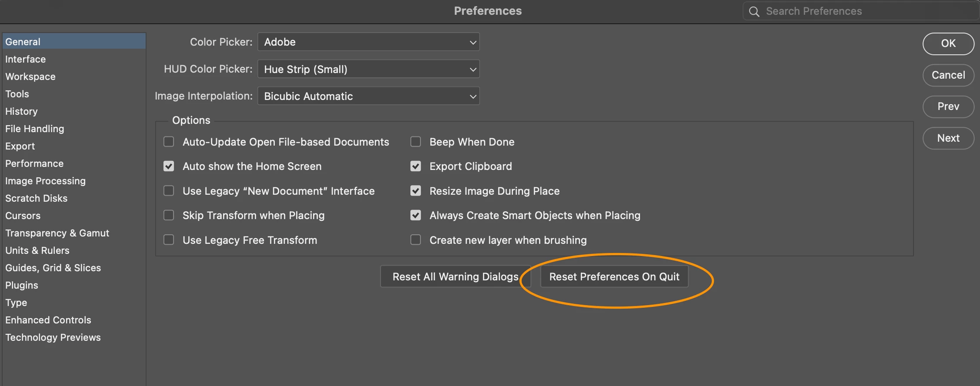Screen dimensions: 980x386
Task: Uncheck Auto show the Home Screen
Action: [169, 166]
